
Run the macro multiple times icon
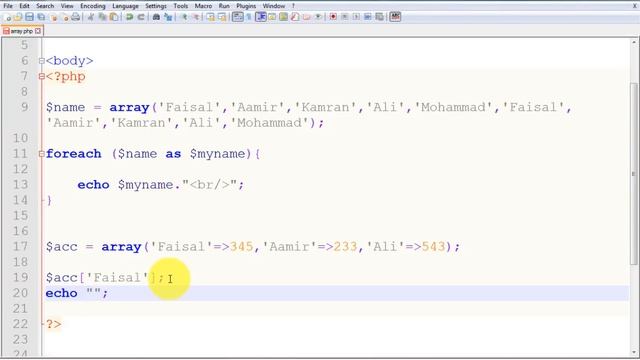[368, 17]
